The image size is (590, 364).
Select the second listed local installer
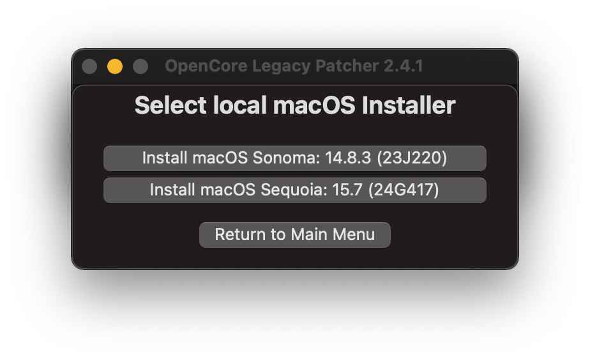pos(294,190)
